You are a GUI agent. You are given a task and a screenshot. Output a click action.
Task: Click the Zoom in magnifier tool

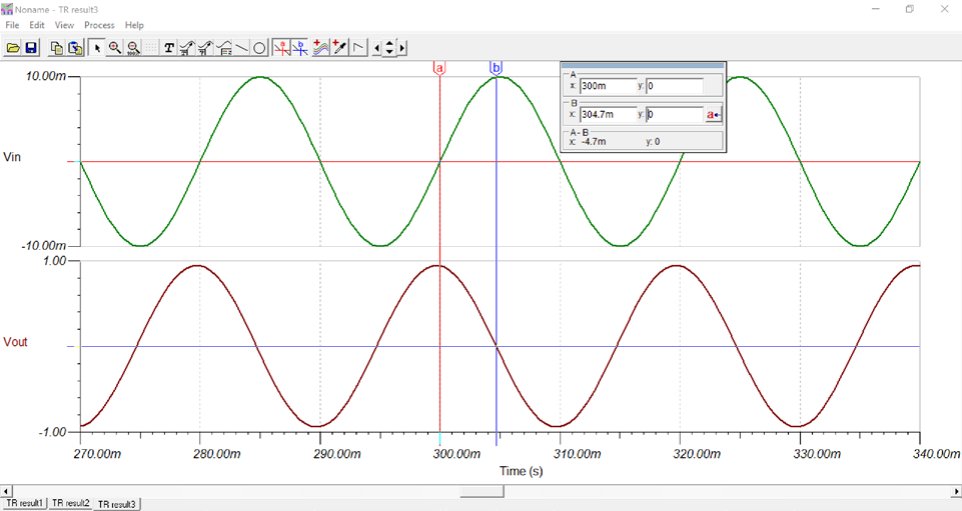tap(115, 47)
